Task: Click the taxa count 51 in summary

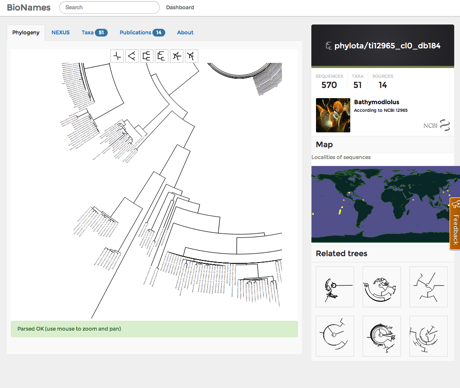Action: [x=357, y=85]
